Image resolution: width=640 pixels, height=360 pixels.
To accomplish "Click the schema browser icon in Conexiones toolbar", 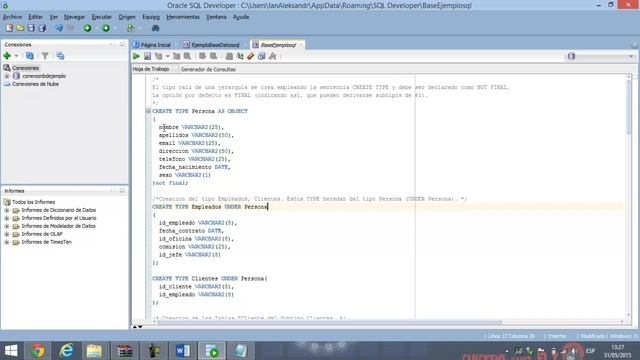I will click(x=60, y=56).
